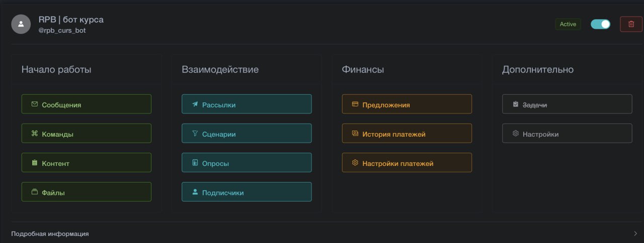Image resolution: width=644 pixels, height=243 pixels.
Task: Click the Взаимодействие heading
Action: 220,70
